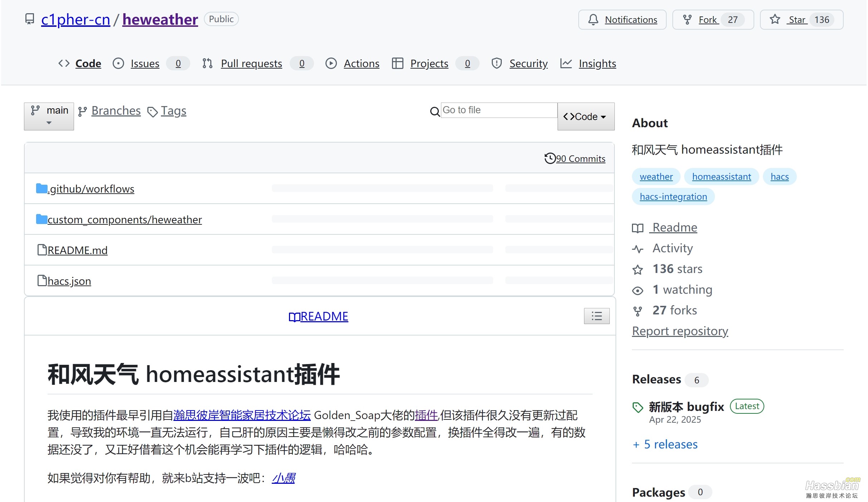Open custom_components/heweather folder

(124, 219)
